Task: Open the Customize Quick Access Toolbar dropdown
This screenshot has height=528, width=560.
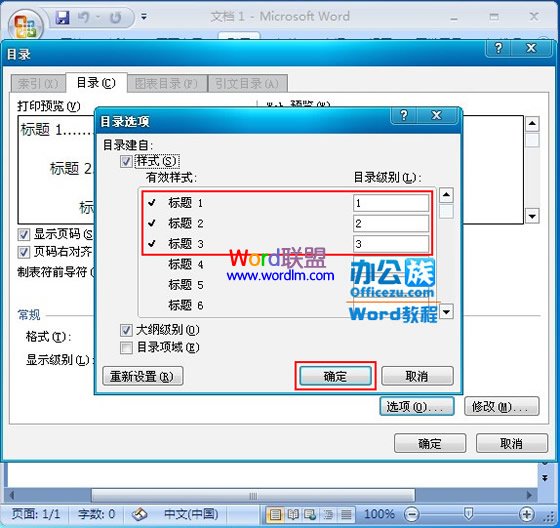Action: click(144, 16)
